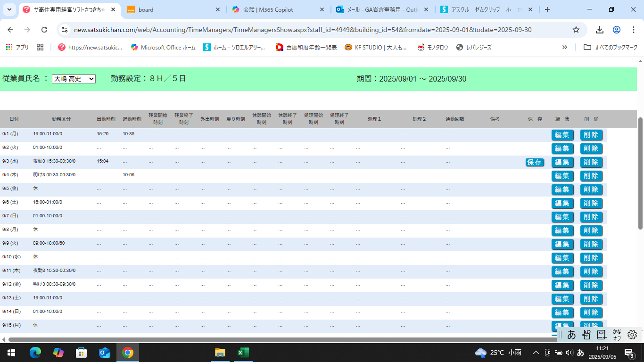Click the 保存 button for 9/3
The width and height of the screenshot is (644, 362).
(x=535, y=162)
